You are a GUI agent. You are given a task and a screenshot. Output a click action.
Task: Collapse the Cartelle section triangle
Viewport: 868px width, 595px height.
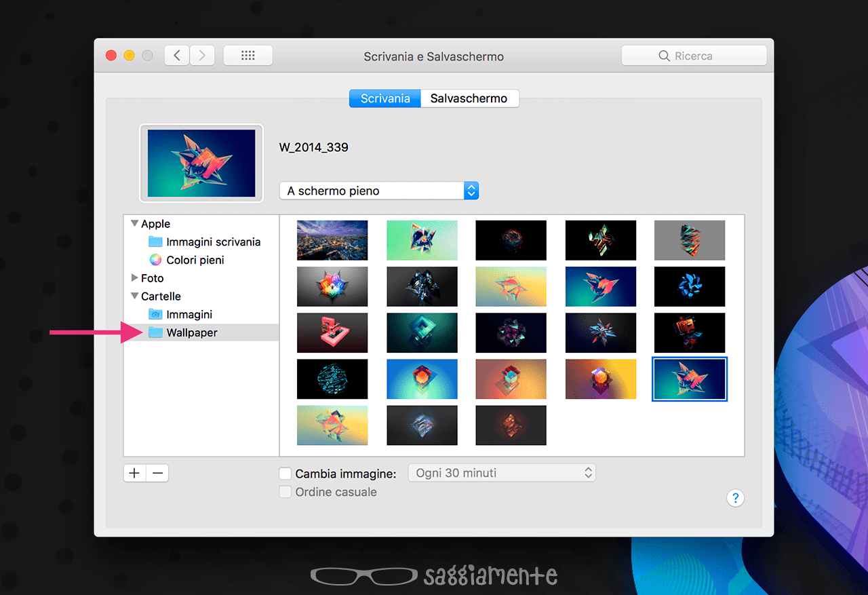pos(134,296)
